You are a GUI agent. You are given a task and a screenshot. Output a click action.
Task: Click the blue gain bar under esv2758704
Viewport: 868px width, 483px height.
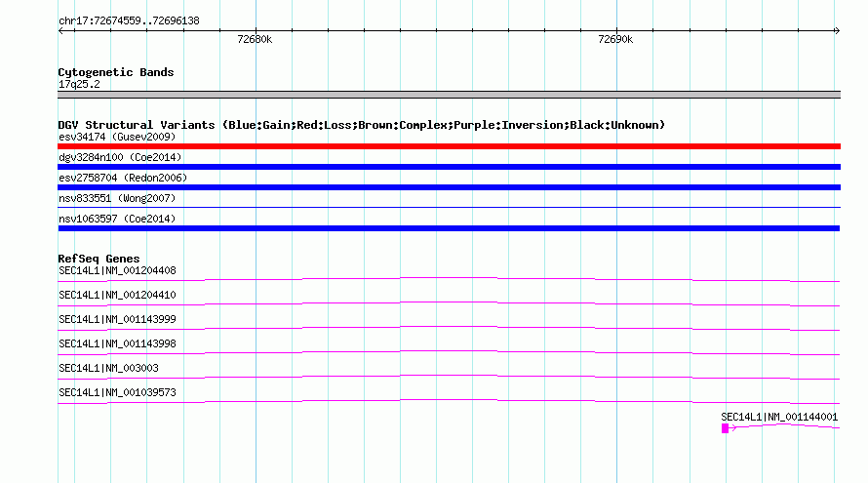(x=449, y=187)
